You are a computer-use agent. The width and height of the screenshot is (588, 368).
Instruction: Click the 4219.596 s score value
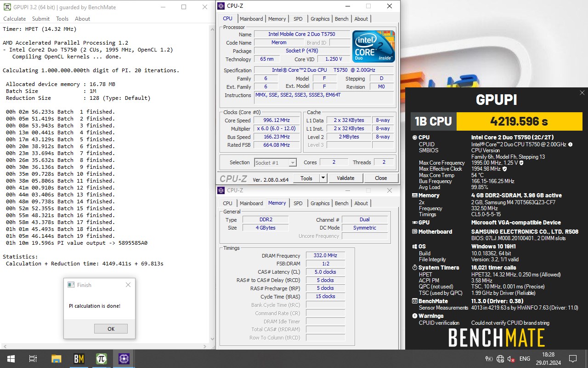(519, 121)
